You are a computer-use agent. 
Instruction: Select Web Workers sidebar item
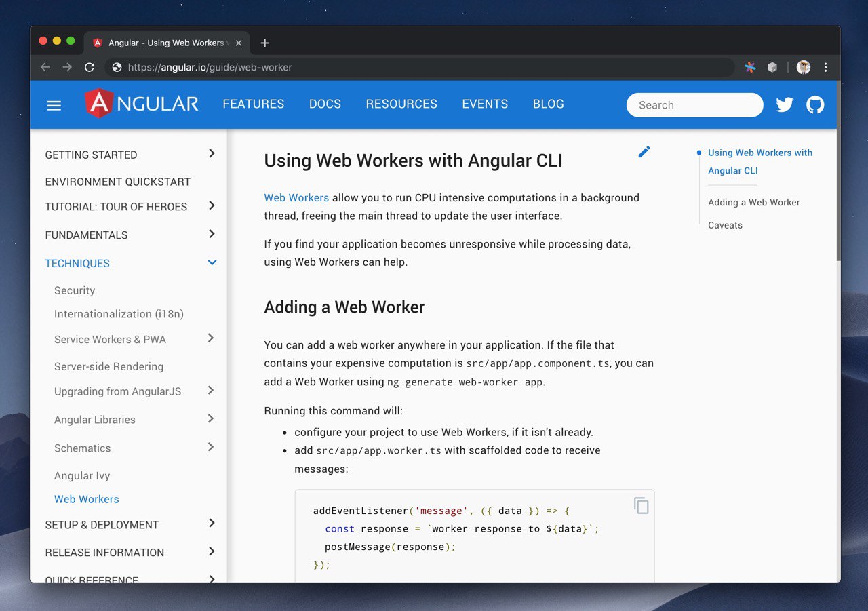tap(87, 499)
